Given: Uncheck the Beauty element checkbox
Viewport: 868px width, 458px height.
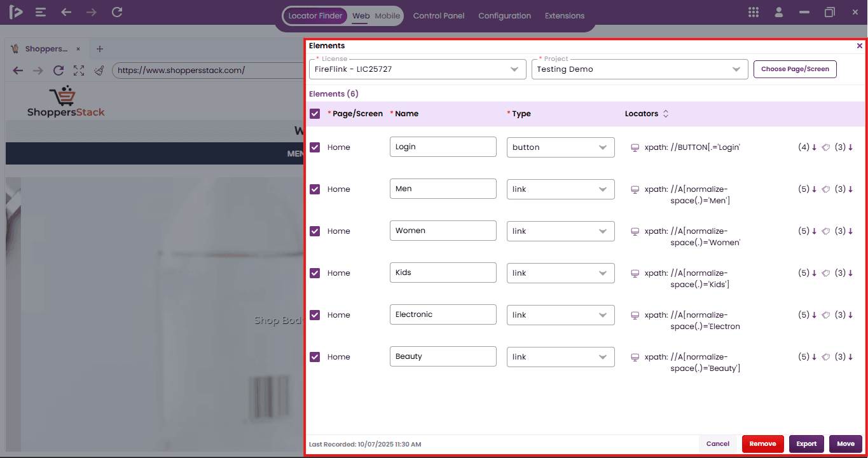Looking at the screenshot, I should [315, 357].
